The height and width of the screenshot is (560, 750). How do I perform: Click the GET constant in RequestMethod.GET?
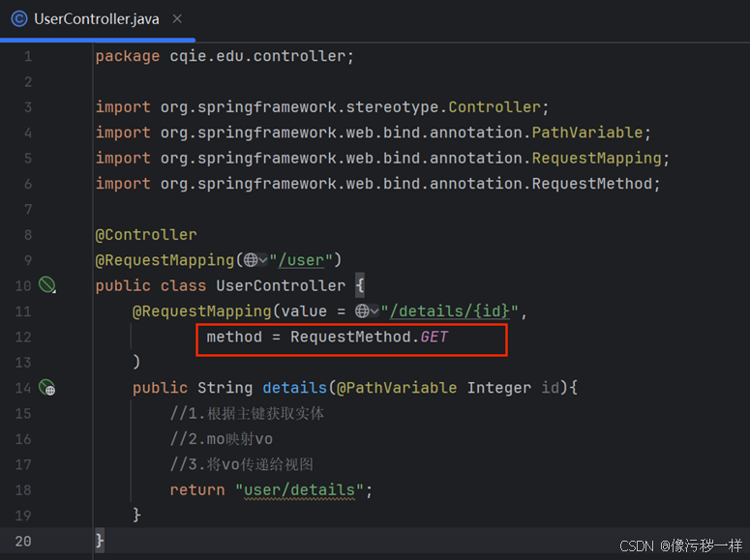pyautogui.click(x=435, y=337)
